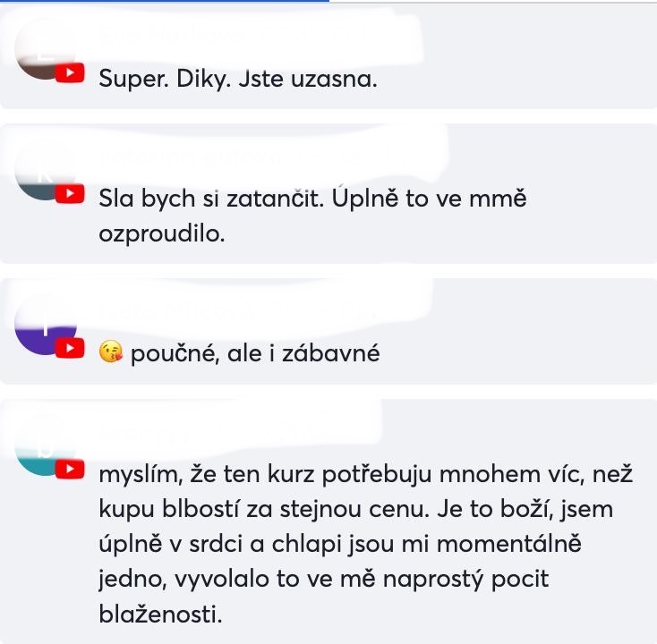Open the teal avatar with letter b
Viewport: 657px width, 644px height.
tap(46, 446)
